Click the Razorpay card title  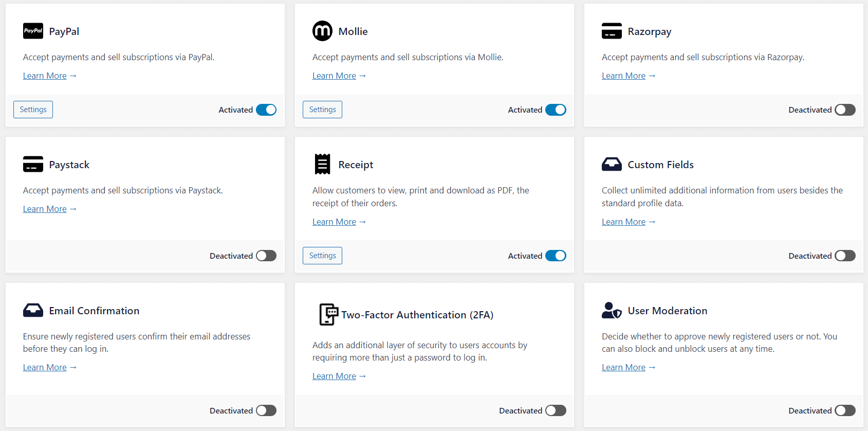[x=650, y=31]
